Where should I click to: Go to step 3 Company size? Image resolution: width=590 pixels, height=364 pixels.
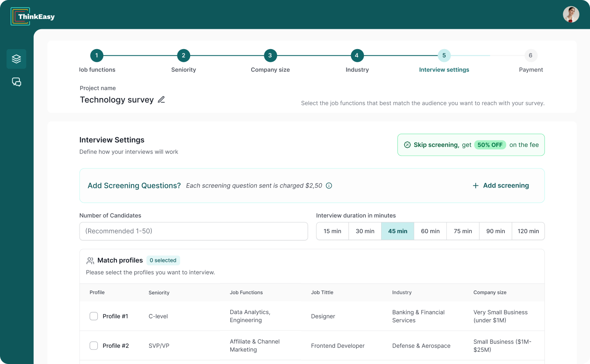coord(270,55)
